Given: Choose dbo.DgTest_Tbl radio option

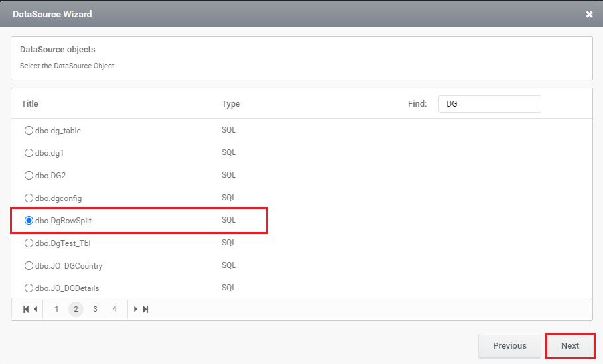Looking at the screenshot, I should (29, 243).
